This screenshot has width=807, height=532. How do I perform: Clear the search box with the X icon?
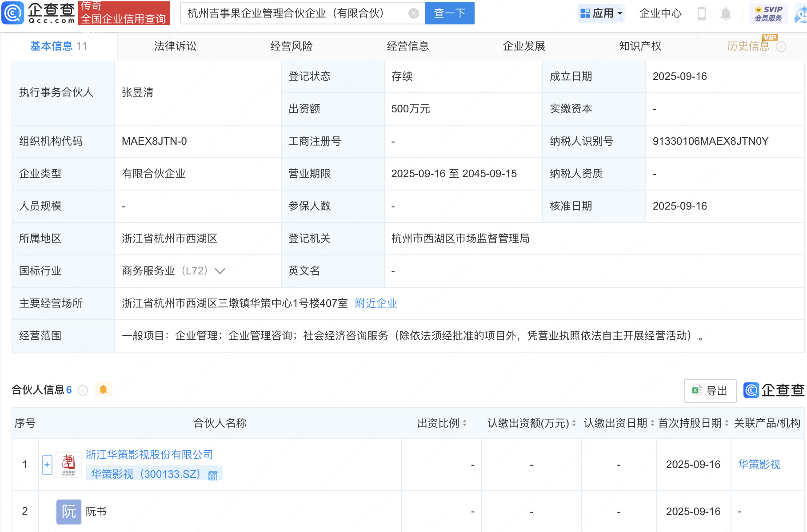tap(414, 13)
